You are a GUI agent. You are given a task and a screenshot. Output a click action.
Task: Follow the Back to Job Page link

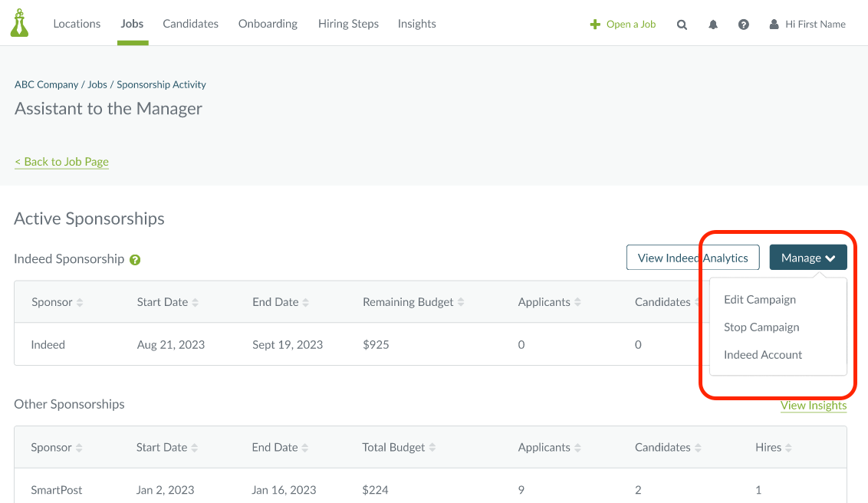[x=61, y=162]
